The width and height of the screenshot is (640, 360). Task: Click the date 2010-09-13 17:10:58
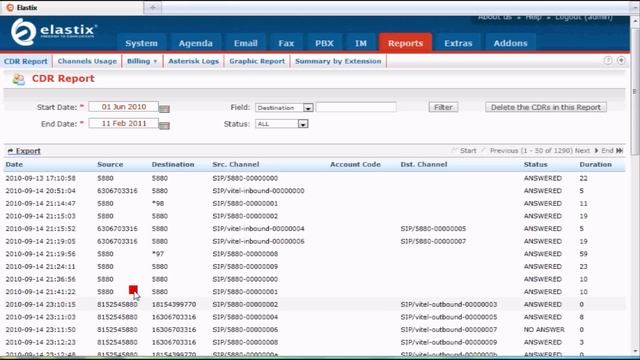coord(40,178)
